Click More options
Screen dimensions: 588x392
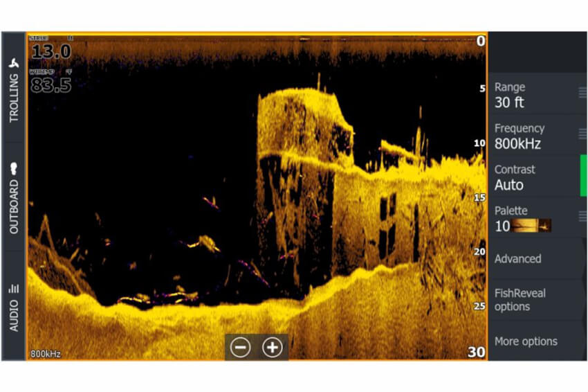525,341
